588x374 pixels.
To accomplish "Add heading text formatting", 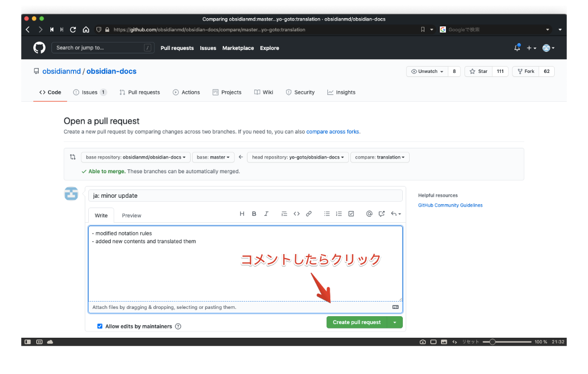I will [x=242, y=214].
